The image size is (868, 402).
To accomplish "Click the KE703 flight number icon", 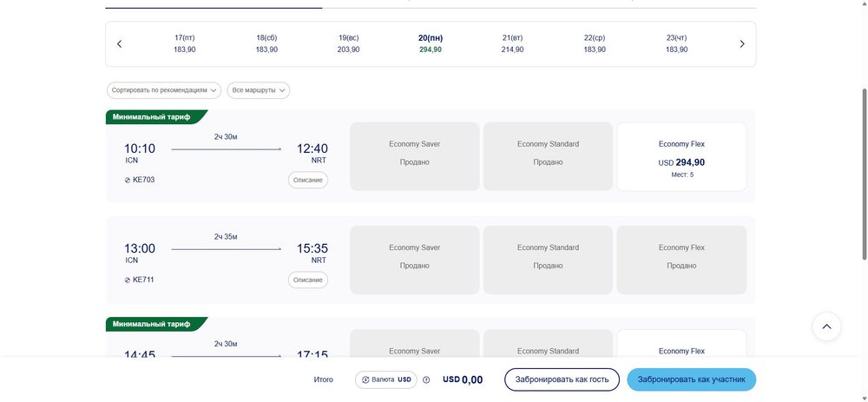I will pos(128,180).
